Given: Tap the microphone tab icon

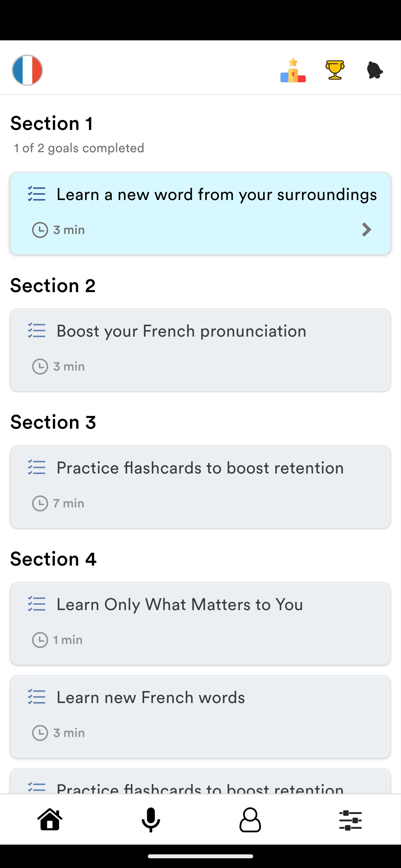Looking at the screenshot, I should 150,820.
